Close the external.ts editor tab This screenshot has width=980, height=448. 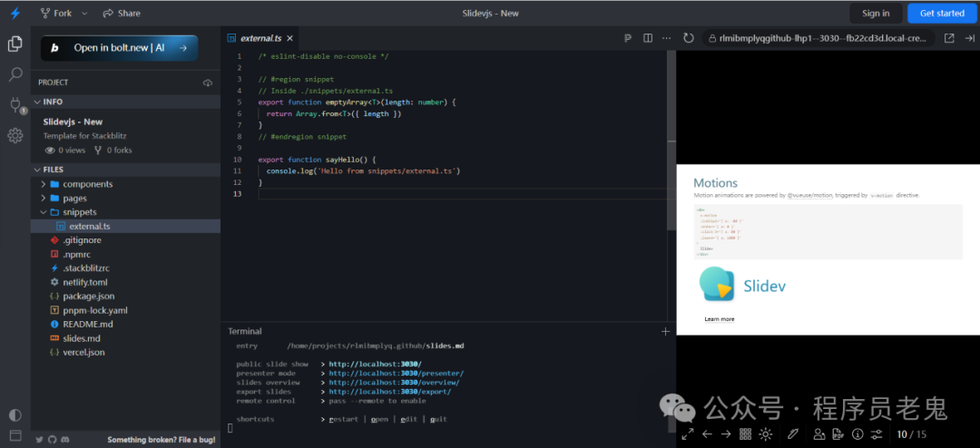290,38
